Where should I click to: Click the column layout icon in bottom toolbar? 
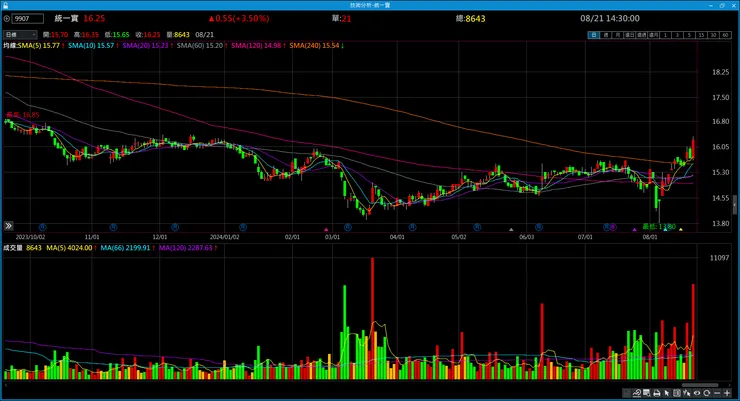point(677,393)
